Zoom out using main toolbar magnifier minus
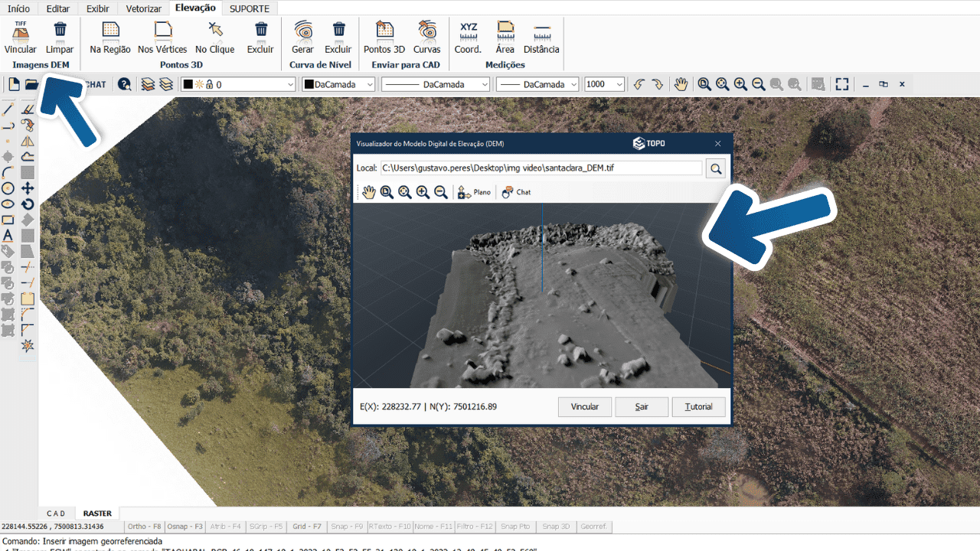 tap(759, 84)
